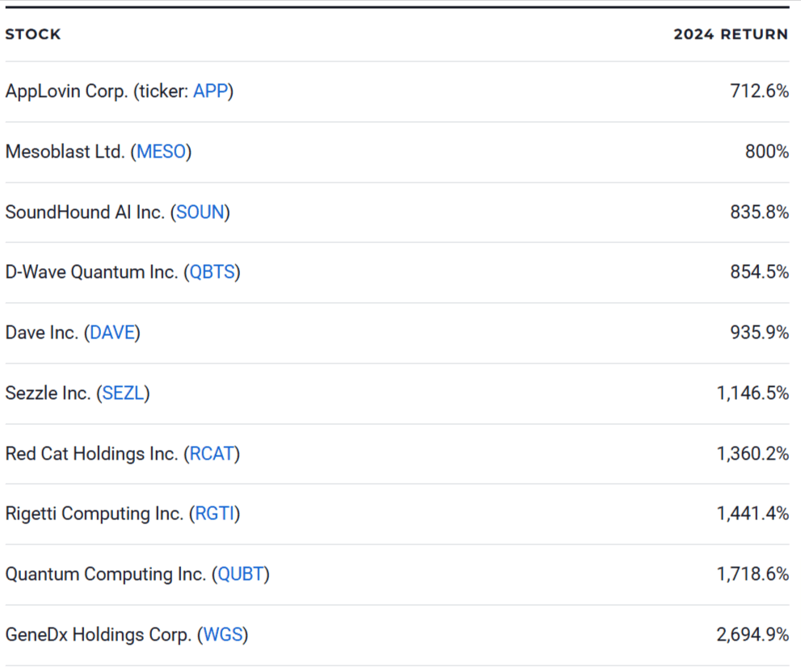This screenshot has width=801, height=672.
Task: Click the 2024 RETURN column header
Action: coord(731,34)
